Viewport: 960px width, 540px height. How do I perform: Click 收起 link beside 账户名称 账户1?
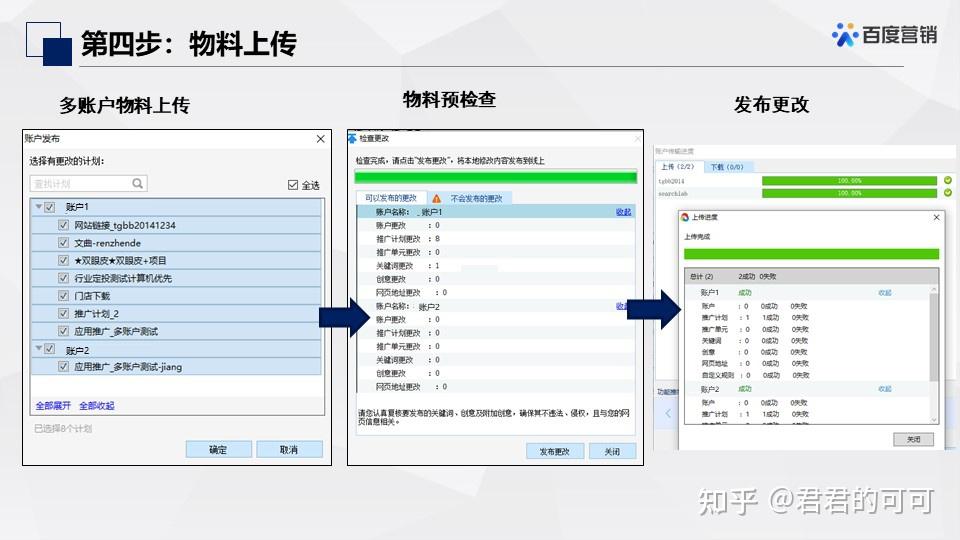[x=623, y=212]
